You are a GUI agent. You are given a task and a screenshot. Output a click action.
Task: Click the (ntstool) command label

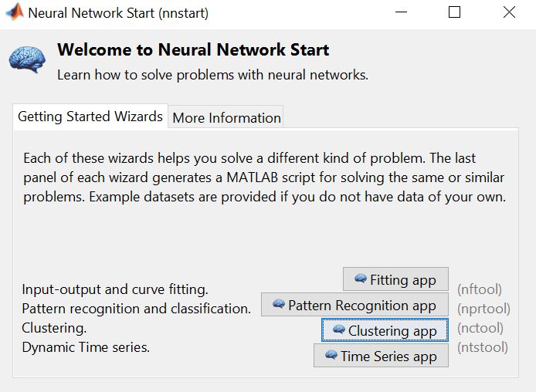pyautogui.click(x=483, y=347)
